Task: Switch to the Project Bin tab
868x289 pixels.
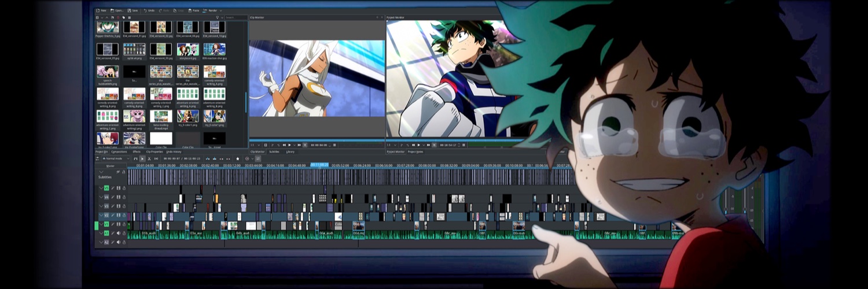Action: click(x=101, y=151)
